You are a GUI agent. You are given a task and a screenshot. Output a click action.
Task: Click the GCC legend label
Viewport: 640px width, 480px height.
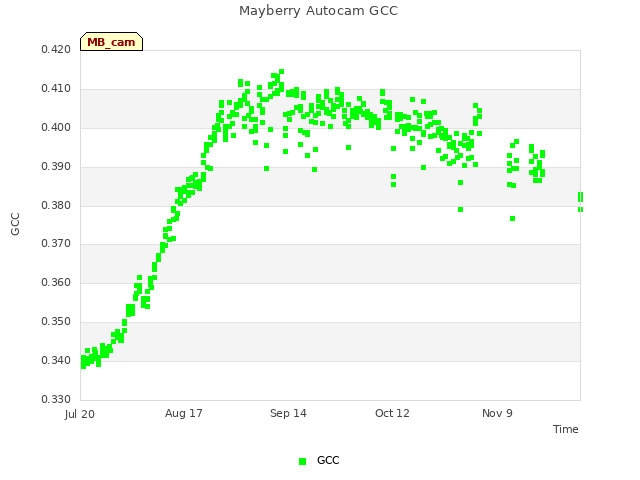click(328, 460)
